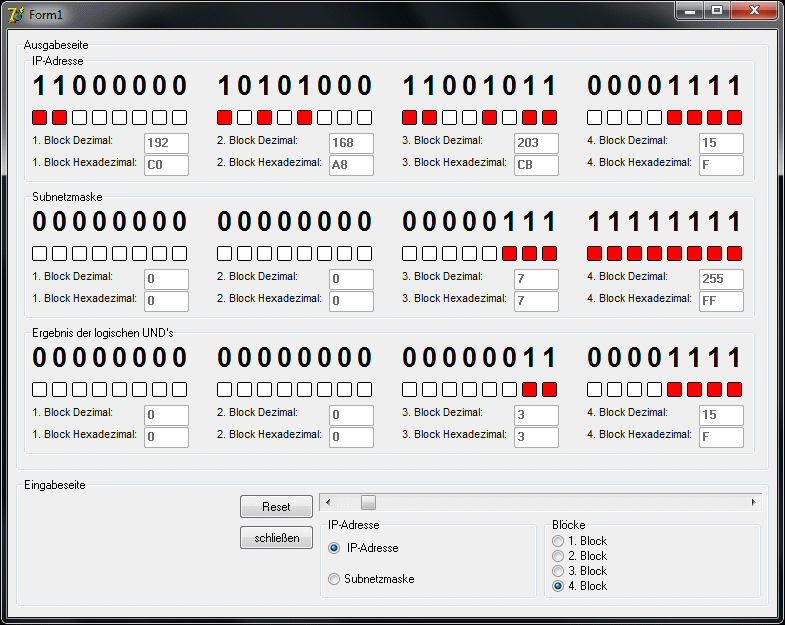This screenshot has height=625, width=785.
Task: Click the scrollbar left arrow
Action: click(x=328, y=502)
